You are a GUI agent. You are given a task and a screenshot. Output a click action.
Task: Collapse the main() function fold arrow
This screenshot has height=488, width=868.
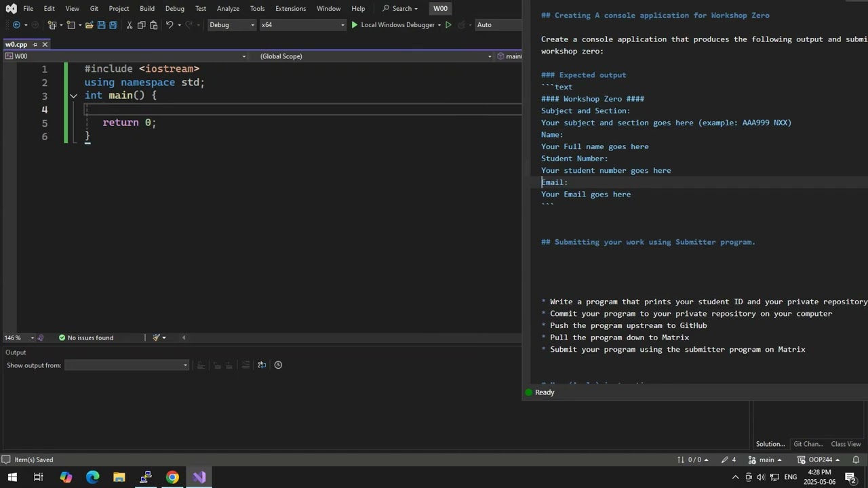[x=73, y=96]
